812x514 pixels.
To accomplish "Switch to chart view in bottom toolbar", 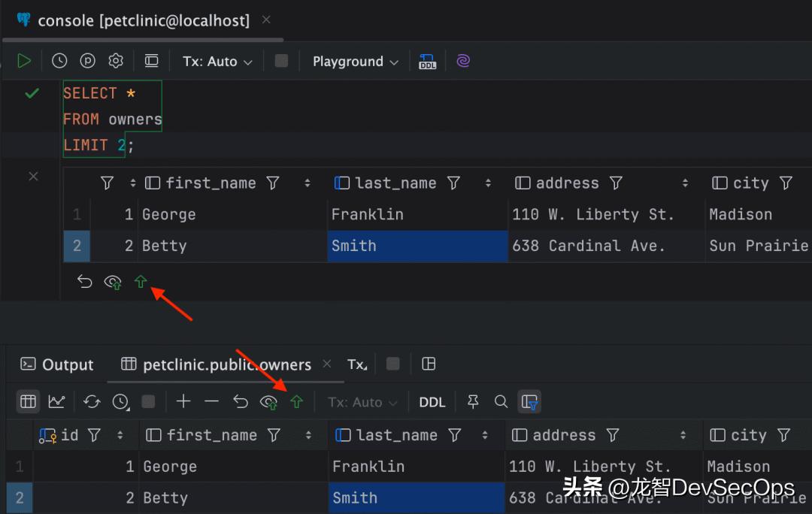I will pos(56,402).
